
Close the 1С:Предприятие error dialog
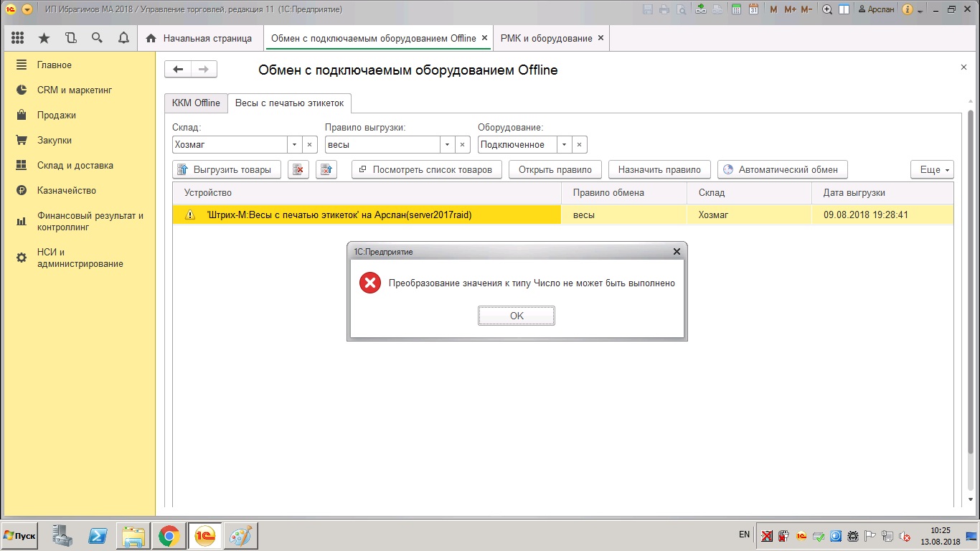tap(677, 252)
